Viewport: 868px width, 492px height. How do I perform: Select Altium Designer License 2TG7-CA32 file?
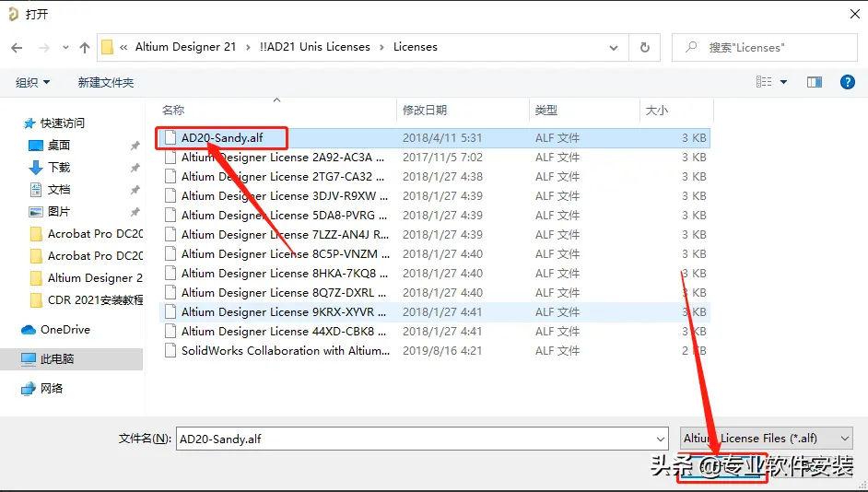[x=434, y=177]
